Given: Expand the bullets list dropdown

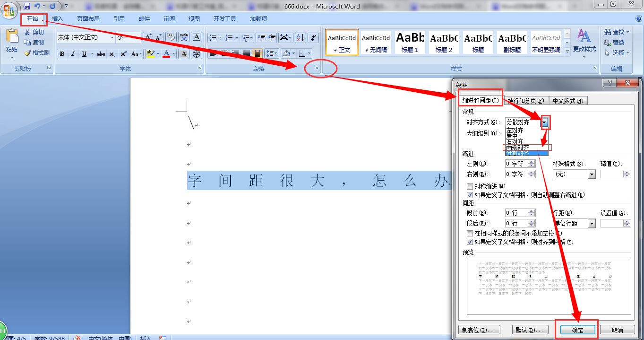Looking at the screenshot, I should [220, 38].
